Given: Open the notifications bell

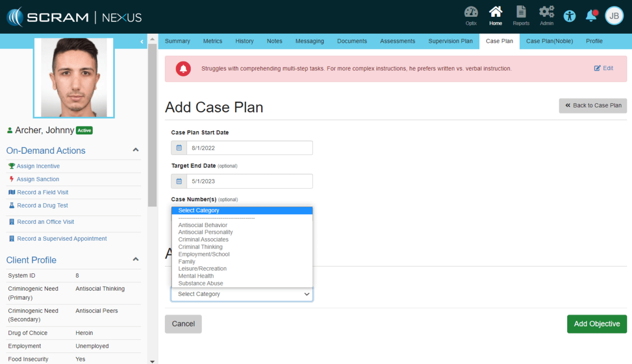Looking at the screenshot, I should coord(590,16).
